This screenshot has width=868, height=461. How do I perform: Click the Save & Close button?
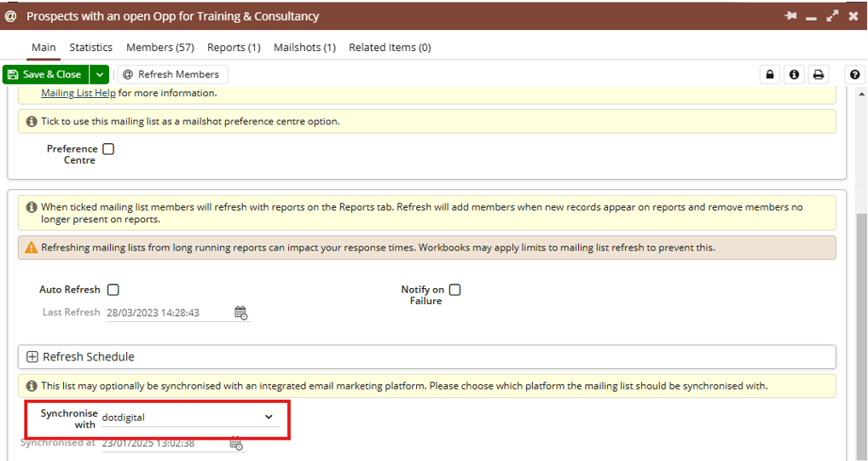coord(46,74)
